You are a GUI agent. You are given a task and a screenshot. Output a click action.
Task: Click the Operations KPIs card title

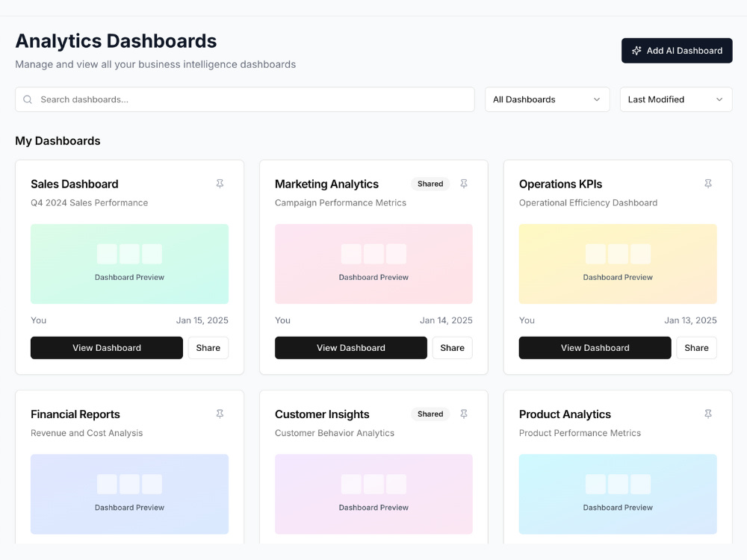tap(561, 184)
